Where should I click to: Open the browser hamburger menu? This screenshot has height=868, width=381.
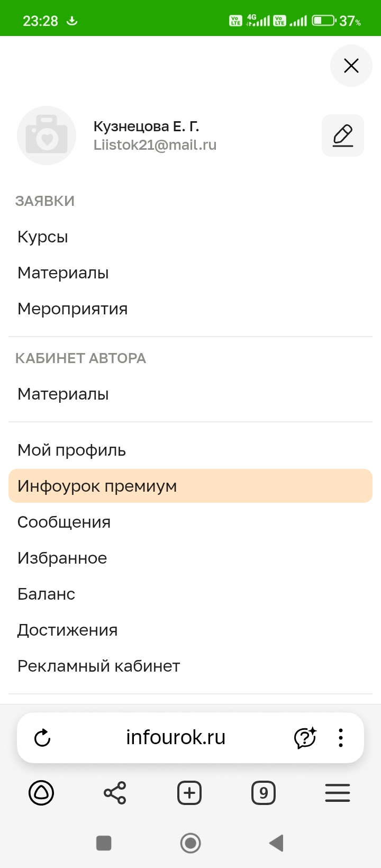coord(338,793)
